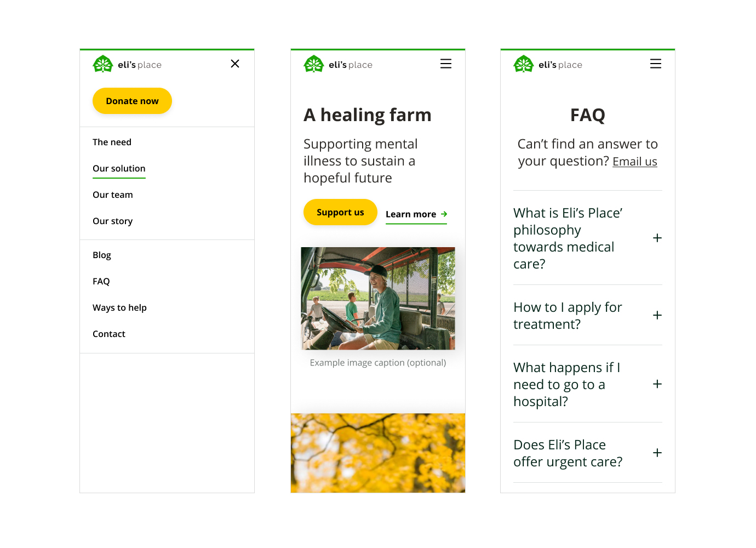The width and height of the screenshot is (756, 548).
Task: Select The need menu item
Action: coord(112,142)
